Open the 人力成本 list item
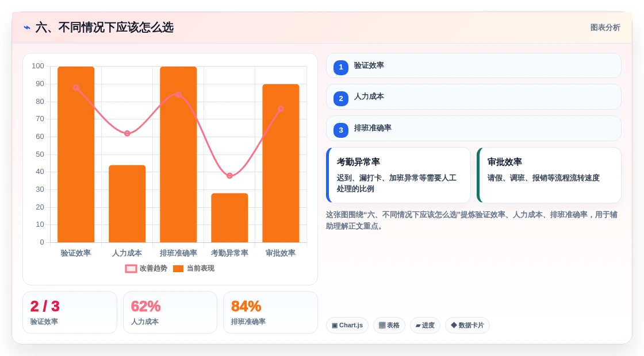Image resolution: width=644 pixels, height=356 pixels. [474, 97]
